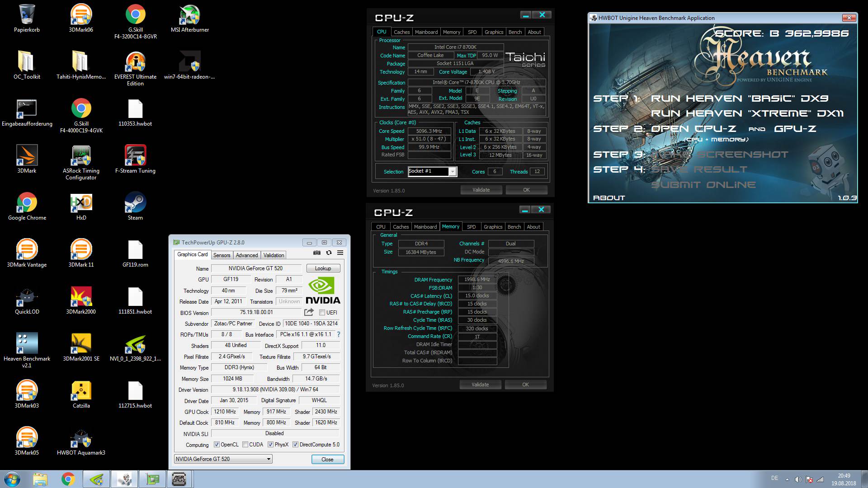868x488 pixels.
Task: Click the Lookup button in GPU-Z
Action: point(323,268)
